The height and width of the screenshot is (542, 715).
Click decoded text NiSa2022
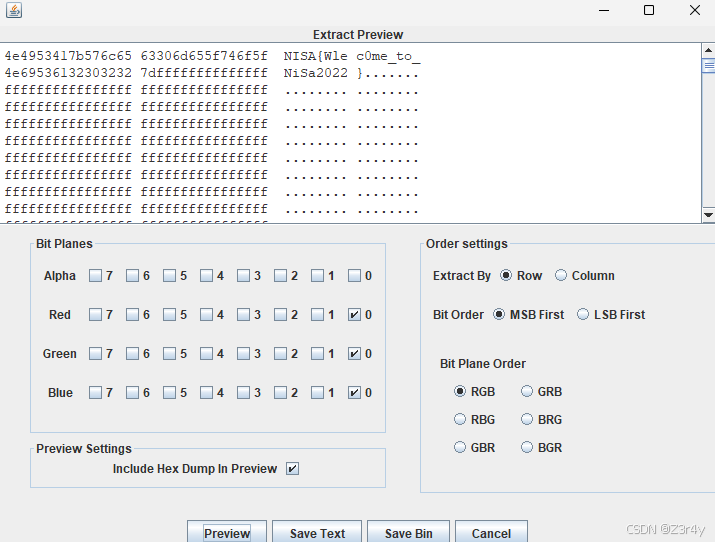316,73
